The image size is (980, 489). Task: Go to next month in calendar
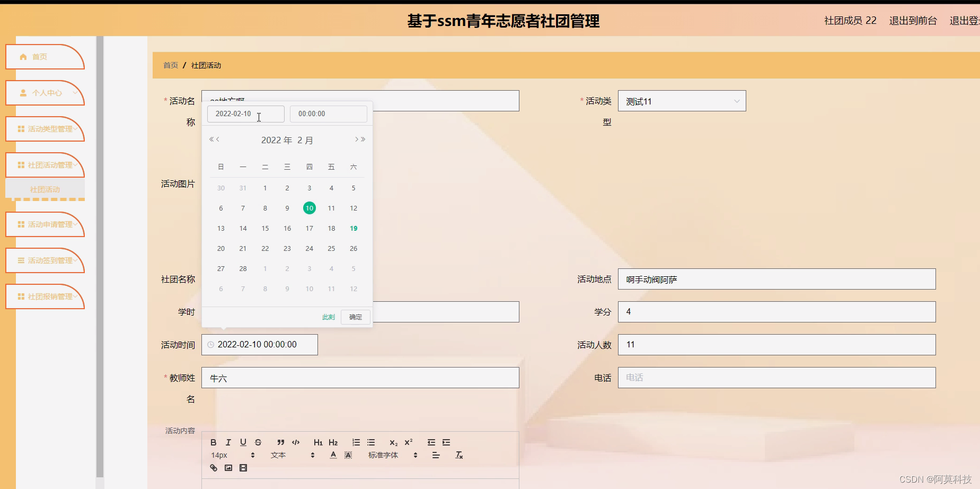click(x=357, y=139)
